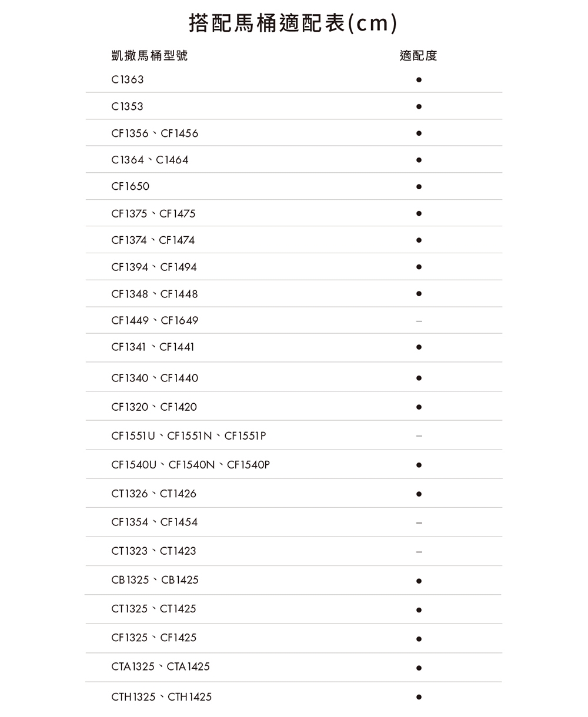588x717 pixels.
Task: Click the compatibility dot for C1363
Action: (418, 80)
